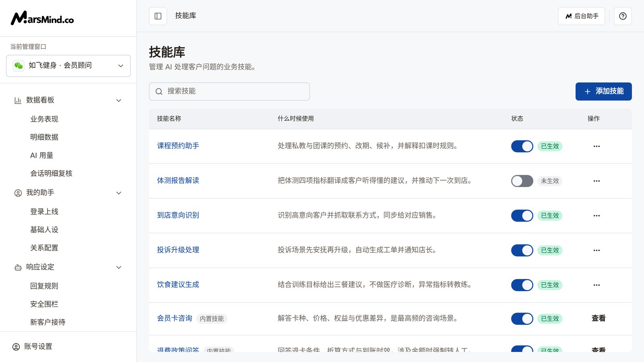
Task: Select 会话明细复核 in the sidebar
Action: pyautogui.click(x=51, y=173)
